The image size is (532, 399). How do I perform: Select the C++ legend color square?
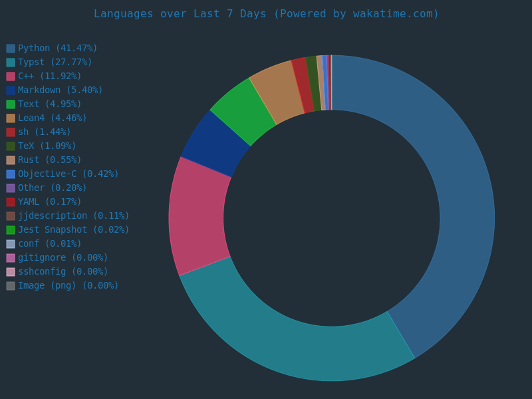tap(11, 76)
